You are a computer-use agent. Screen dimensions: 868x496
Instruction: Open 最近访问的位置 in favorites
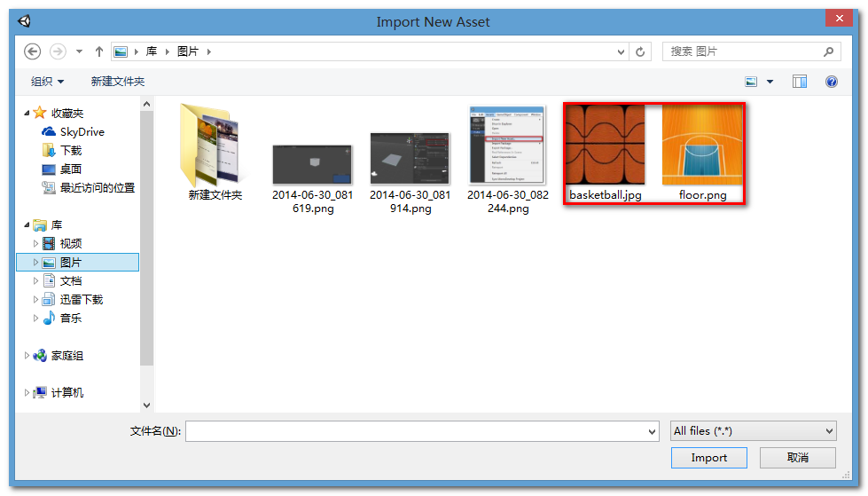coord(97,188)
